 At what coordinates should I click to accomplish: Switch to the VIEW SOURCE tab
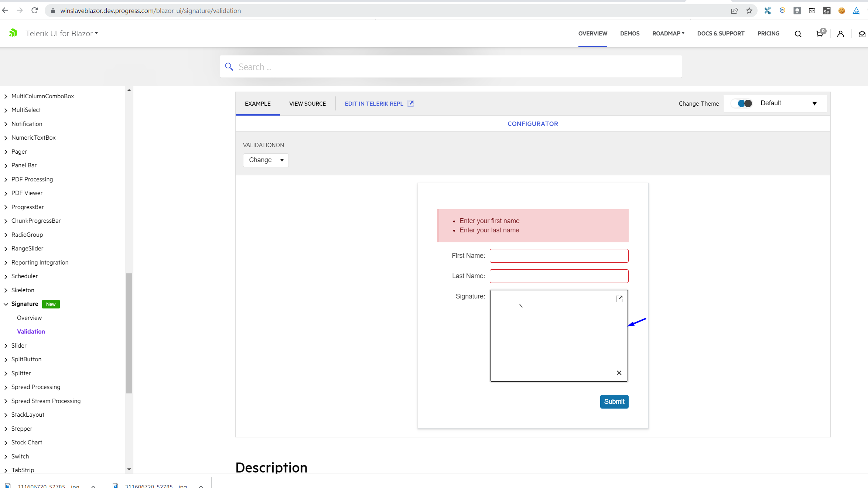[307, 103]
